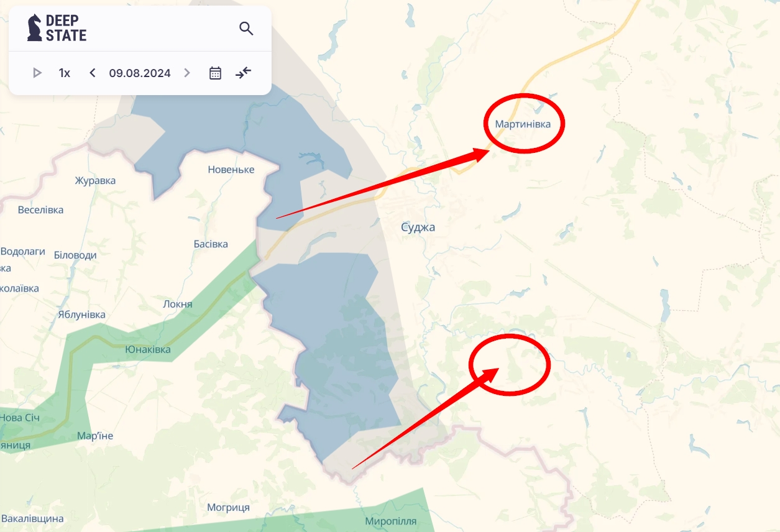Screen dimensions: 780x532
Task: Select the Суджа town label
Action: tap(418, 227)
